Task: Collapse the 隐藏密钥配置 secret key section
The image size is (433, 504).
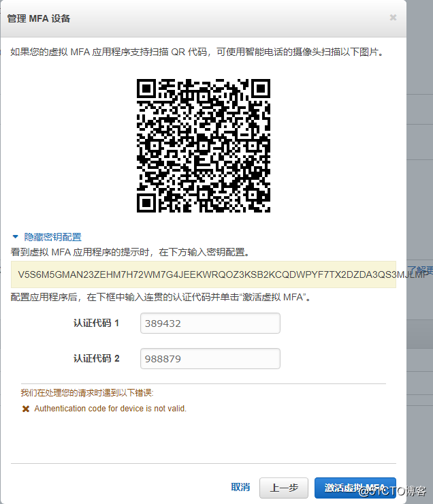Action: tap(47, 237)
